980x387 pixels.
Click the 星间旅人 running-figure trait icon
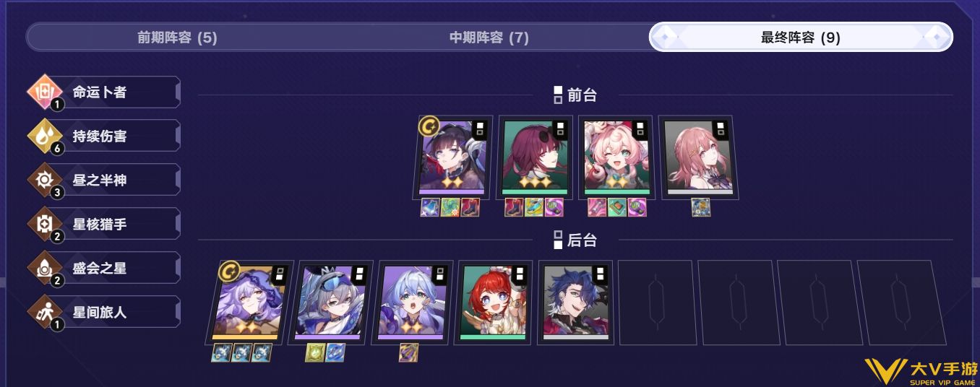[46, 313]
